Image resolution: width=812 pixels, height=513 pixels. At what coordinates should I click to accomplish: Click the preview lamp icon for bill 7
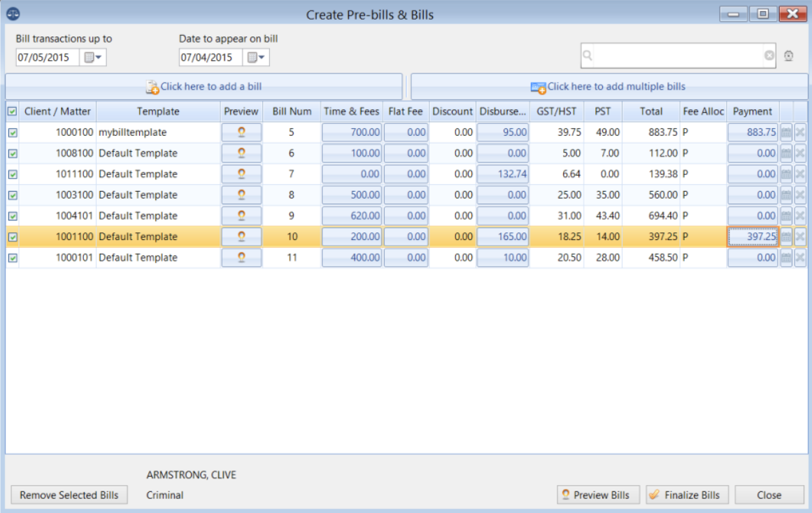241,174
